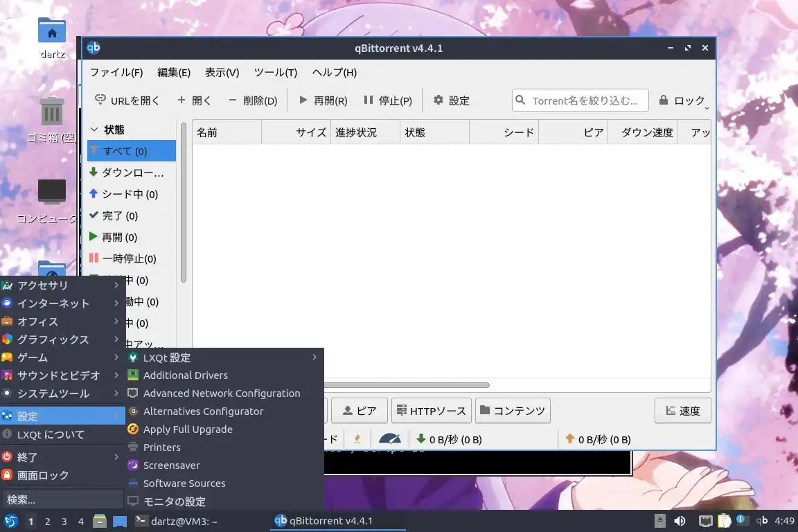This screenshot has width=798, height=532.
Task: Expand the システムツール menu category
Action: 62,393
